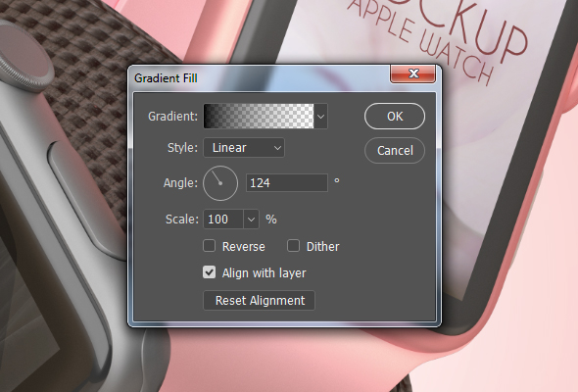The width and height of the screenshot is (578, 392).
Task: Expand the Scale percentage dropdown arrow
Action: click(x=251, y=220)
